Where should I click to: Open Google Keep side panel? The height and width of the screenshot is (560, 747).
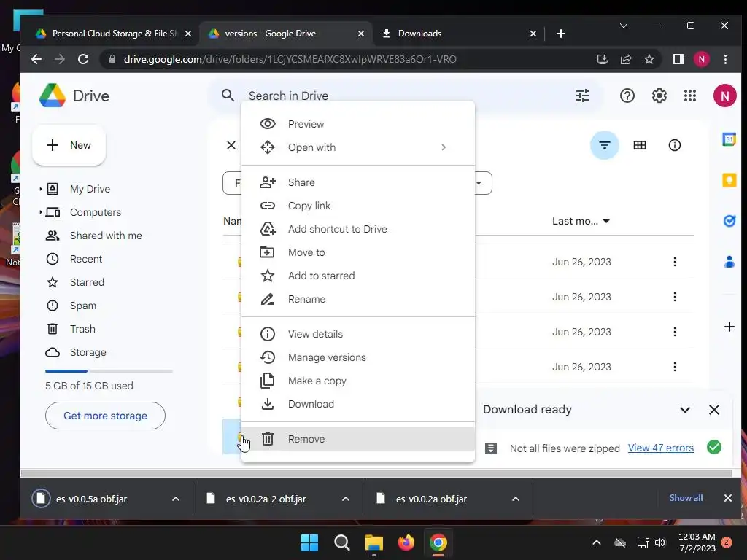[729, 180]
